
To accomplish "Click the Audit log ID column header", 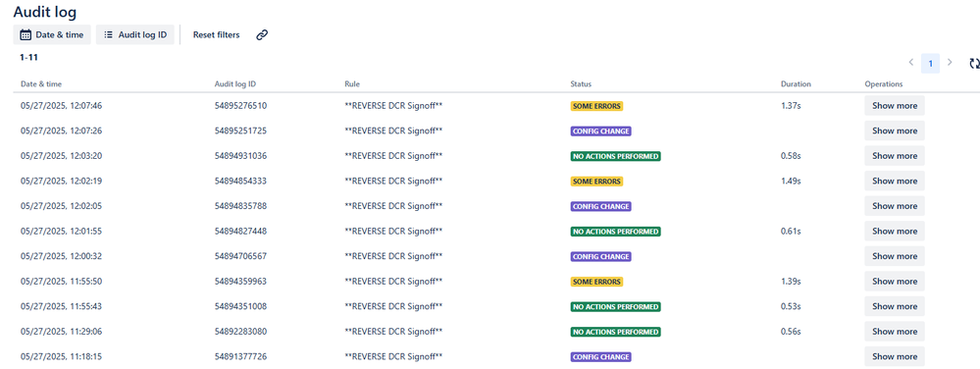I will point(235,83).
